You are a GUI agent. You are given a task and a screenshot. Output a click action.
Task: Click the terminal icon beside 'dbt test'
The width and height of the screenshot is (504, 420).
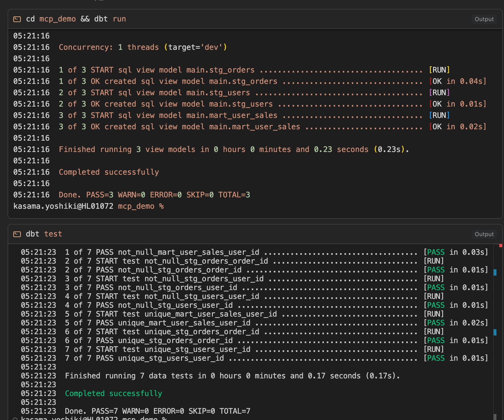tap(17, 234)
